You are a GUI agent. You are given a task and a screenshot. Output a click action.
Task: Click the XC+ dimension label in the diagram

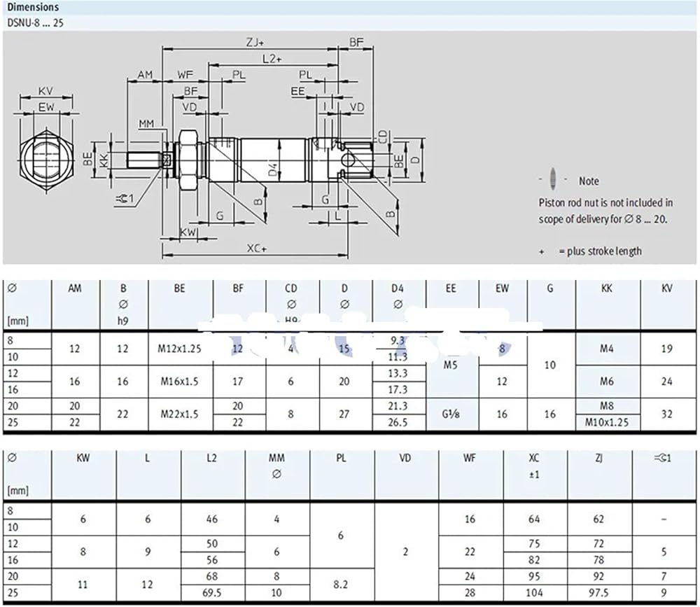click(257, 249)
